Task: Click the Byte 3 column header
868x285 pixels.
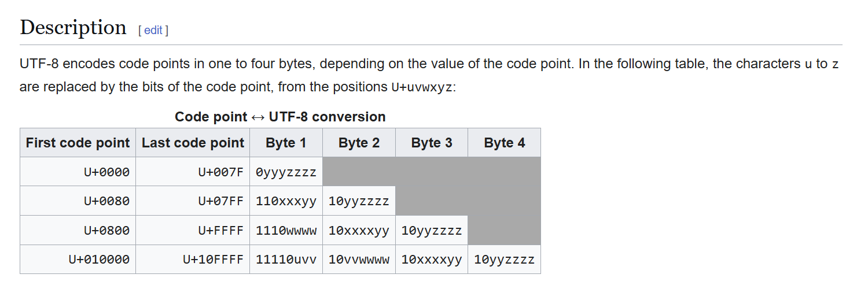Action: (x=432, y=143)
